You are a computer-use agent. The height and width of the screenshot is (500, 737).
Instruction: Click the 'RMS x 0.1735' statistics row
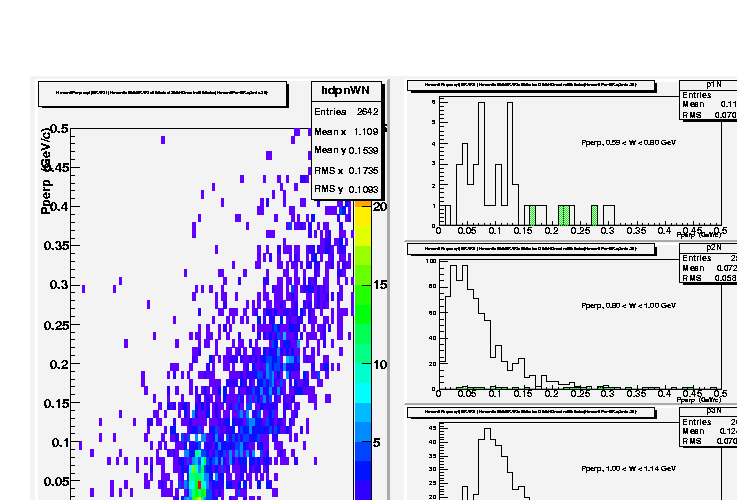tap(346, 171)
